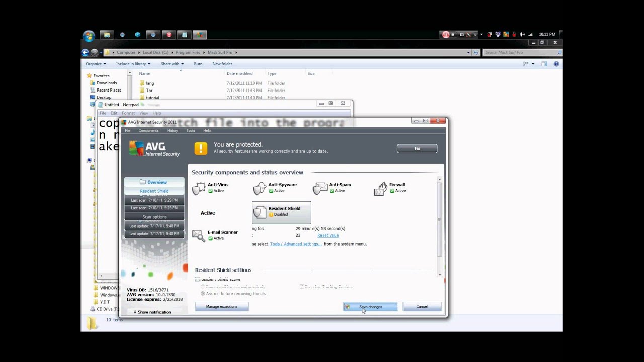644x362 pixels.
Task: Go back in the Explorer window
Action: (x=85, y=52)
